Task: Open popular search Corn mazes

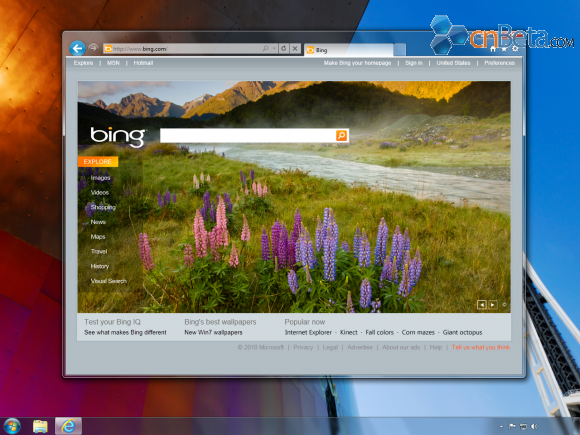Action: click(x=418, y=333)
